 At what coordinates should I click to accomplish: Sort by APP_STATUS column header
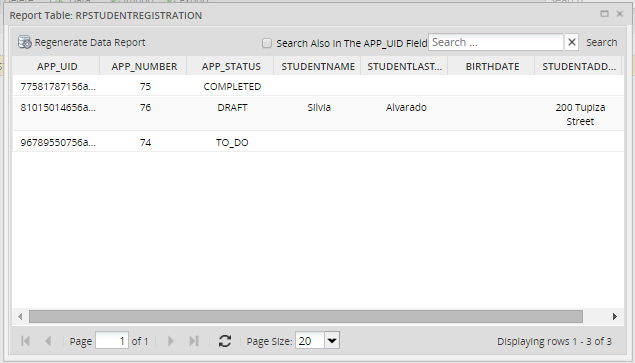(x=231, y=66)
